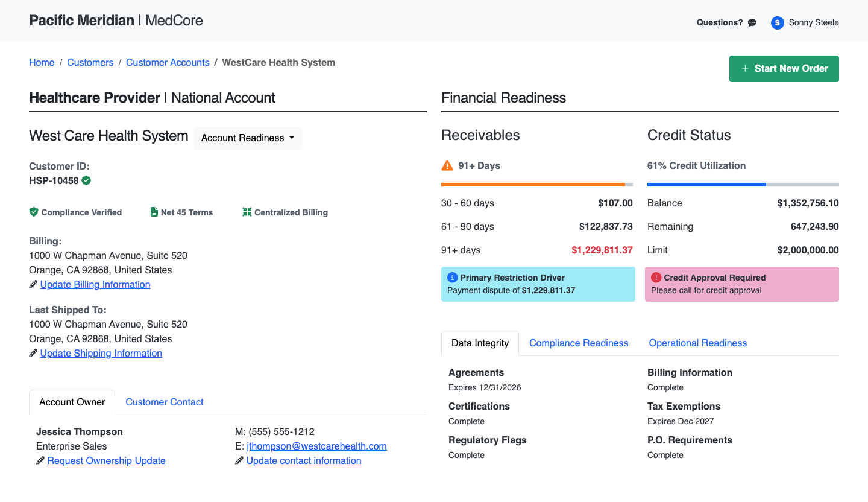
Task: Open the Customer Contact tab
Action: pos(165,402)
